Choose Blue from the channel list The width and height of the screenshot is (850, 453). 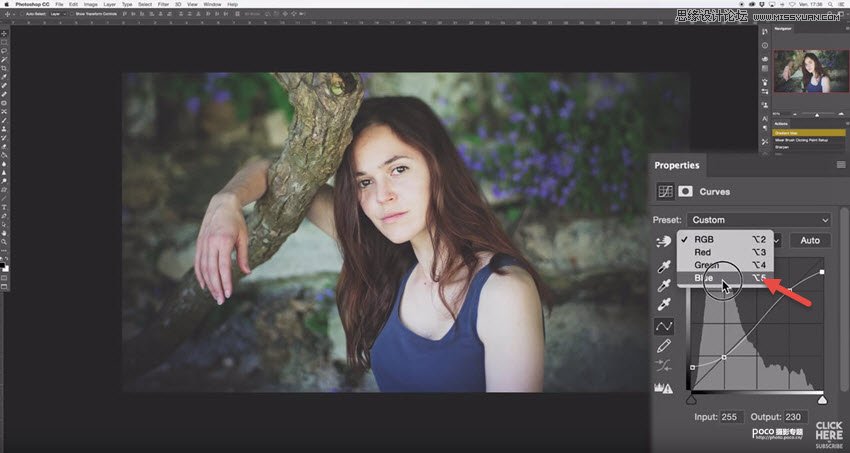[x=706, y=279]
